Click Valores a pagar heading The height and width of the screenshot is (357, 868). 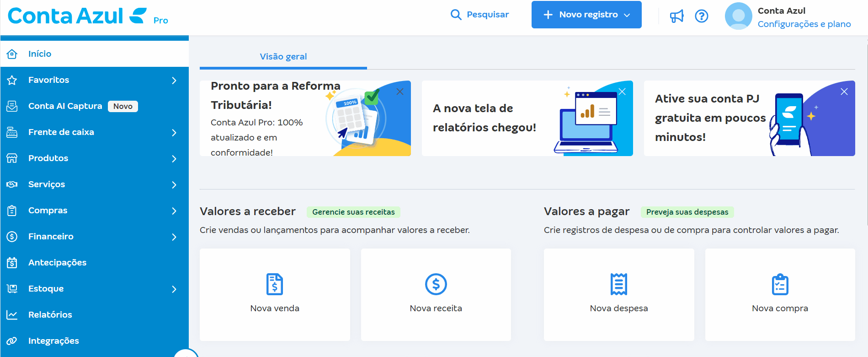click(x=586, y=211)
